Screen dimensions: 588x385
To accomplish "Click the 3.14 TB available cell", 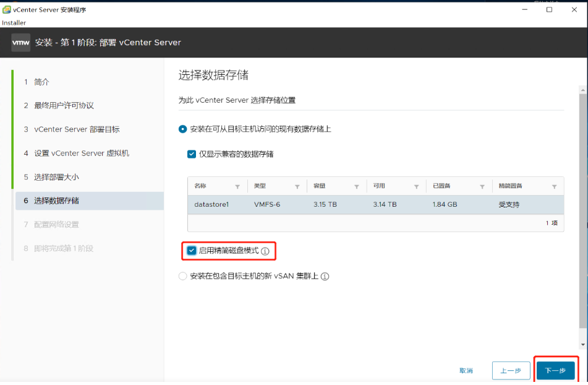I will [385, 204].
